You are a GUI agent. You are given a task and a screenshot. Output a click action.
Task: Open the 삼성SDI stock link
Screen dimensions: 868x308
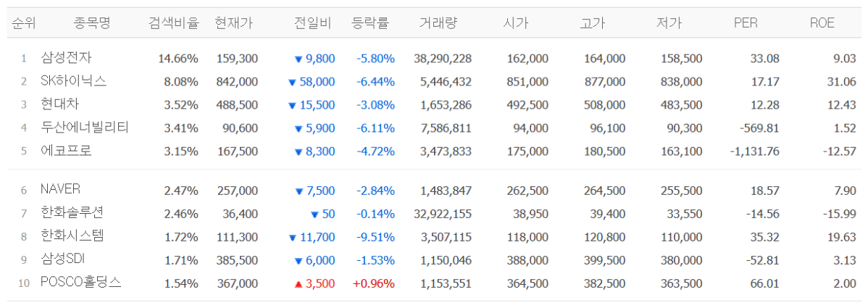[x=62, y=259]
